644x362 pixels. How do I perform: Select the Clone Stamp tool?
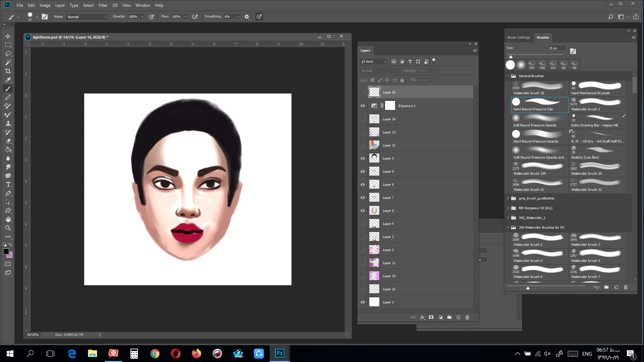coord(8,123)
